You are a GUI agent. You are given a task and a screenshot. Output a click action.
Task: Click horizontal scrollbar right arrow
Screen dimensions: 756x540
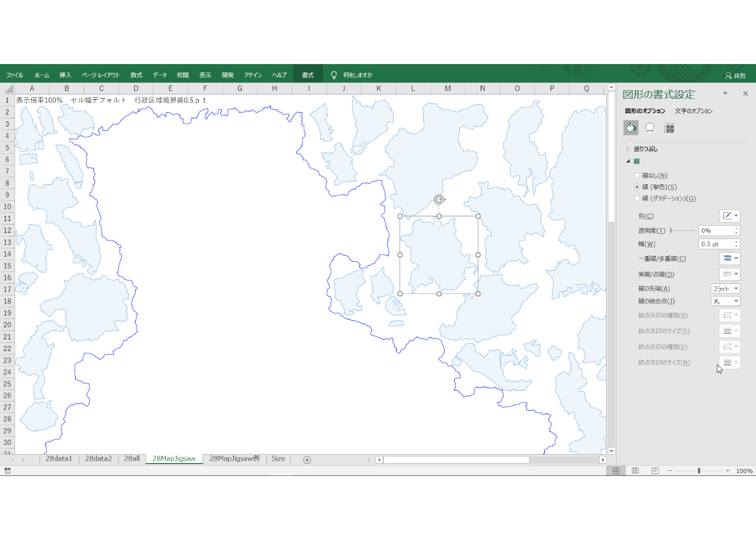pos(602,460)
